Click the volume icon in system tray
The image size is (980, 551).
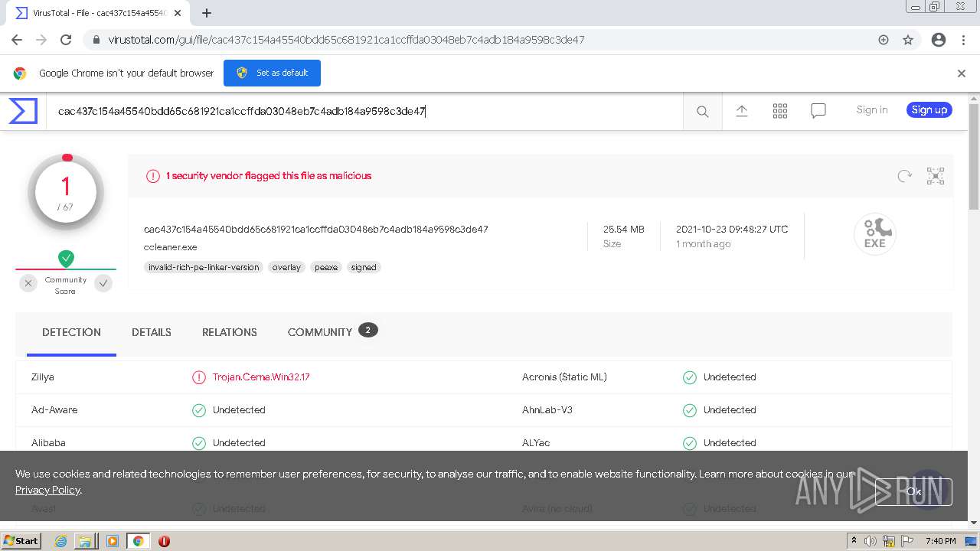(871, 541)
